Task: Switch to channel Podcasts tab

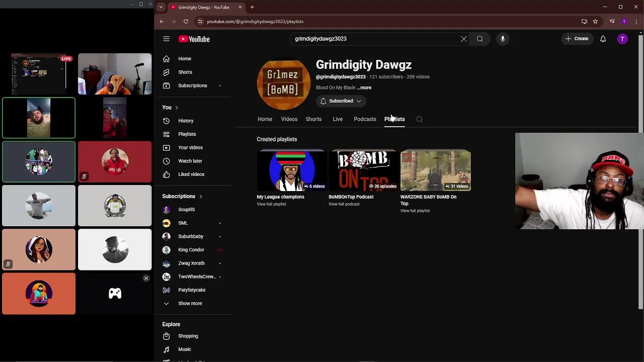Action: coord(365,119)
